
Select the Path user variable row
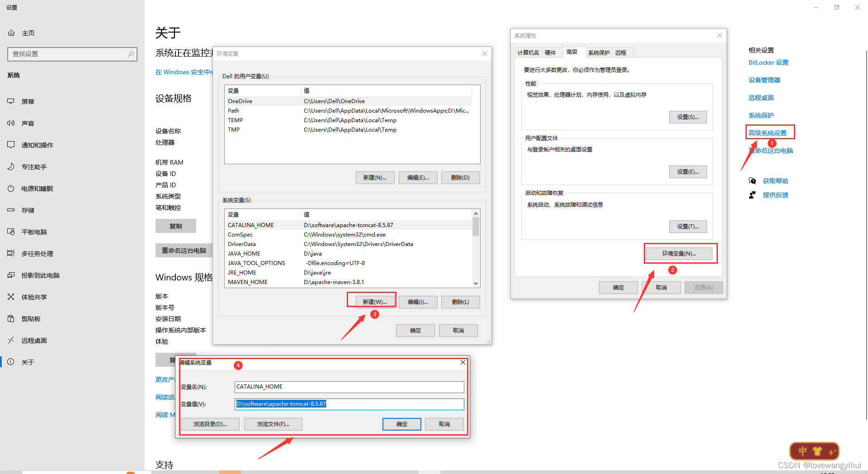click(349, 110)
